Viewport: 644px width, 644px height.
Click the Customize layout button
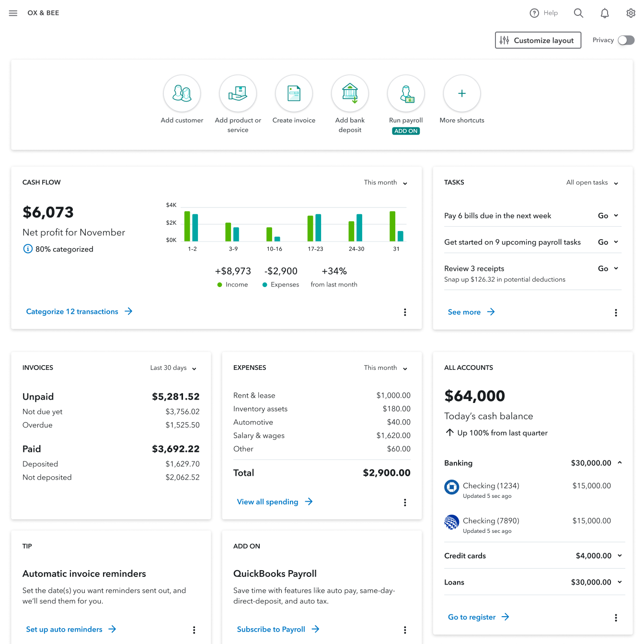538,40
